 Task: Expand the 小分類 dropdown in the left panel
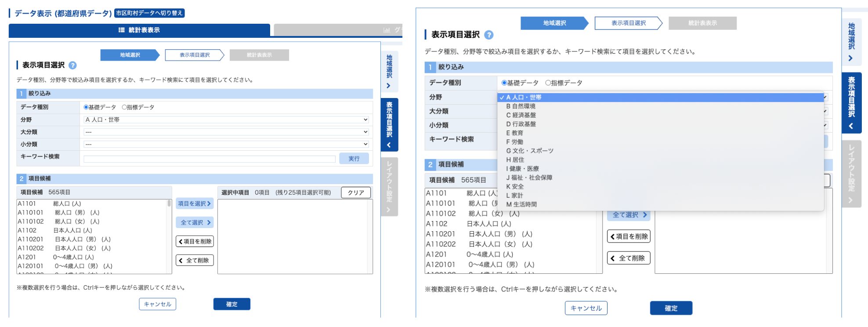pyautogui.click(x=226, y=144)
